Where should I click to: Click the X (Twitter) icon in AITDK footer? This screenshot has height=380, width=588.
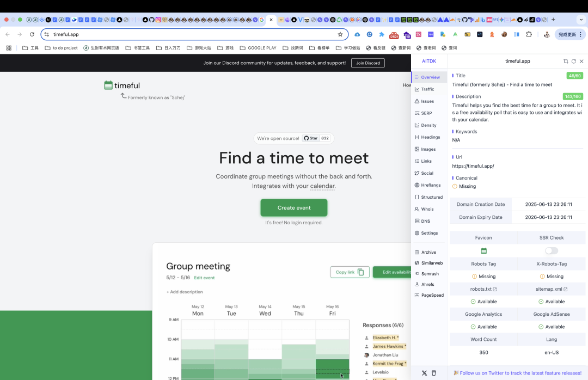pyautogui.click(x=424, y=373)
